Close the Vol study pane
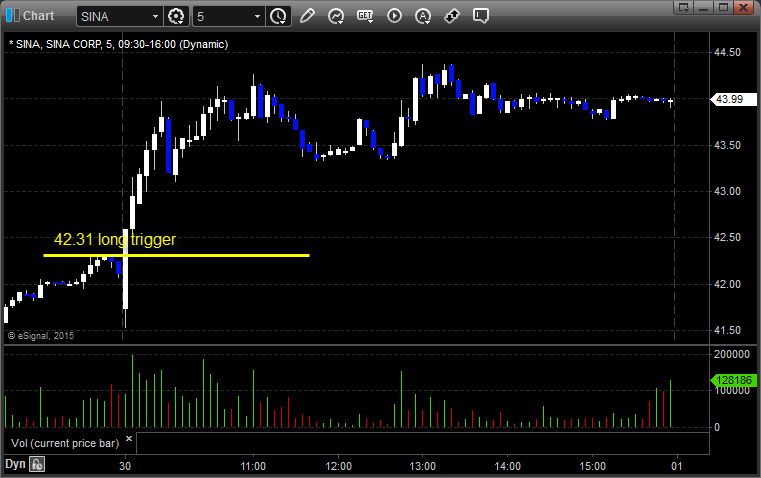Screen dimensions: 761x478 pos(129,439)
